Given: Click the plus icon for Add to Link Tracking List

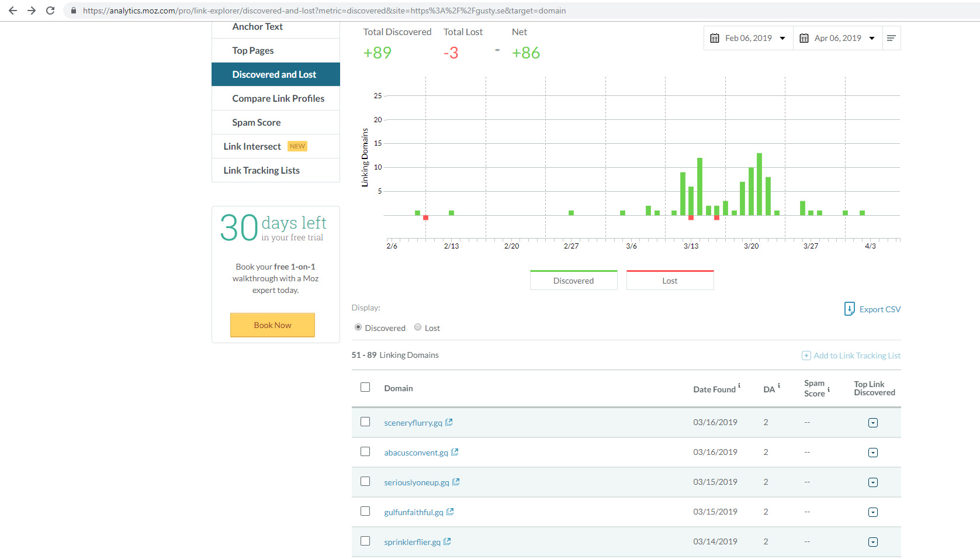Looking at the screenshot, I should pos(806,356).
